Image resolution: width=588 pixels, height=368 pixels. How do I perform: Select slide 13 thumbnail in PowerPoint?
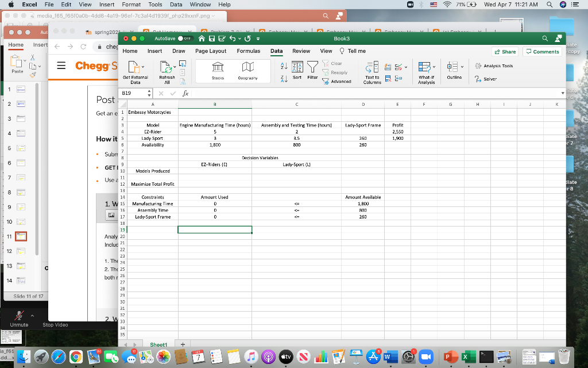pos(21,266)
